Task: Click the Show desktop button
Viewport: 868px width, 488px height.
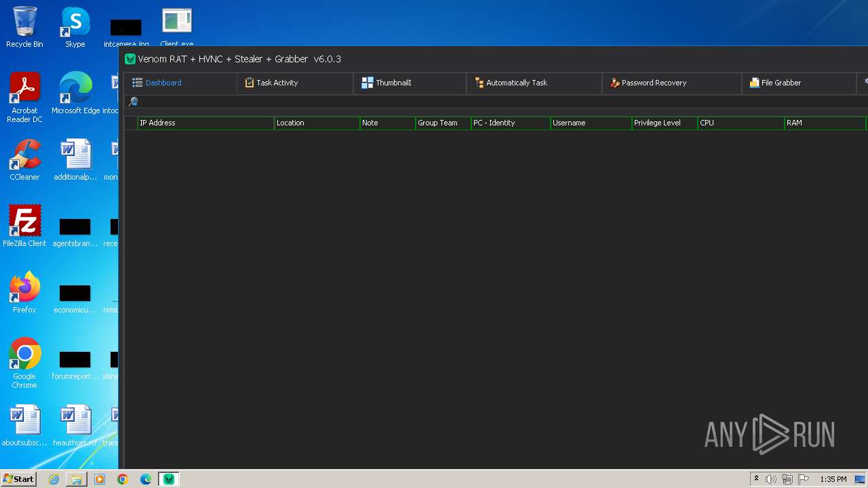Action: (861, 479)
